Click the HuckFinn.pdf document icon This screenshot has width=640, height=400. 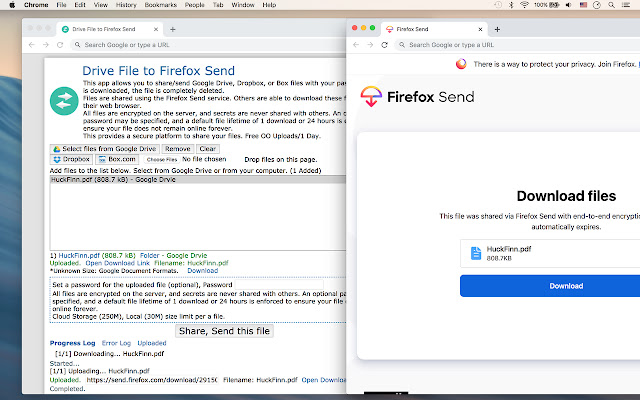pos(476,253)
